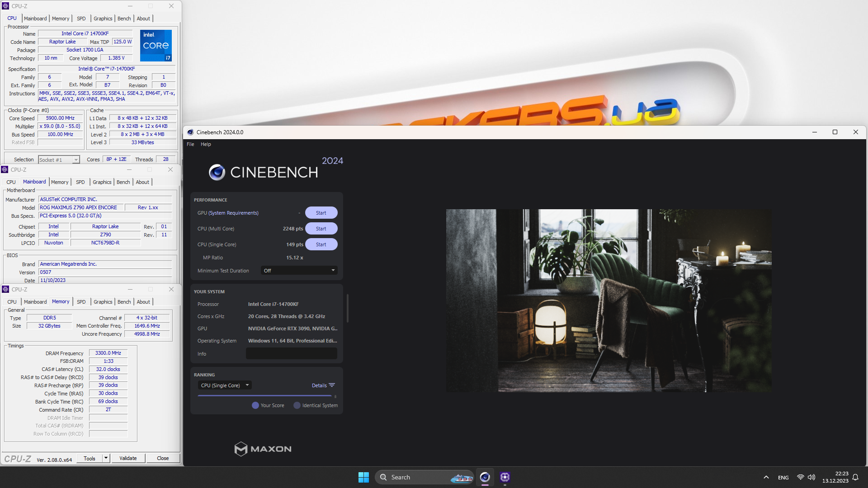Click the Cinebench left panel scrollbar
Viewport: 868px width, 488px height.
[347, 308]
